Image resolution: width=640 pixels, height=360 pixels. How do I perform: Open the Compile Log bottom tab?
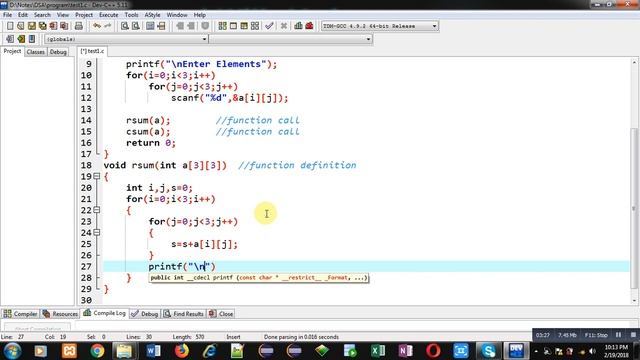pos(104,313)
